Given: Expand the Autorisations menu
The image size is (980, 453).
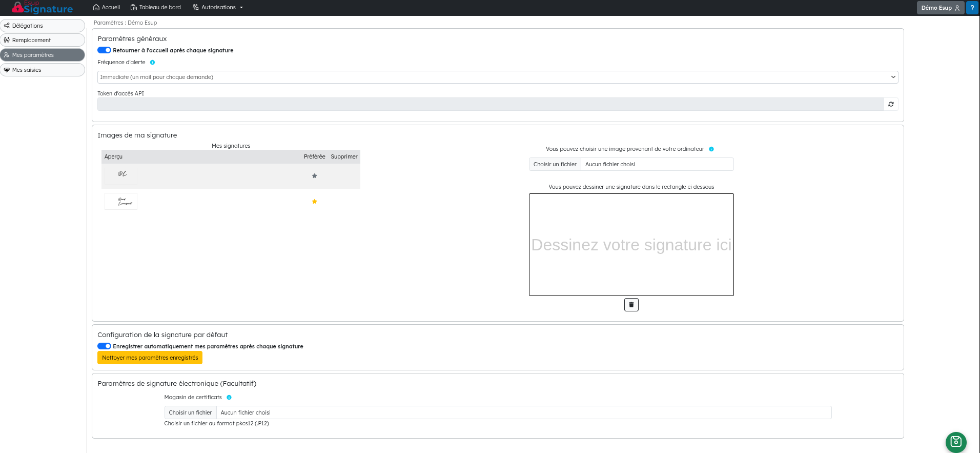Looking at the screenshot, I should 218,8.
